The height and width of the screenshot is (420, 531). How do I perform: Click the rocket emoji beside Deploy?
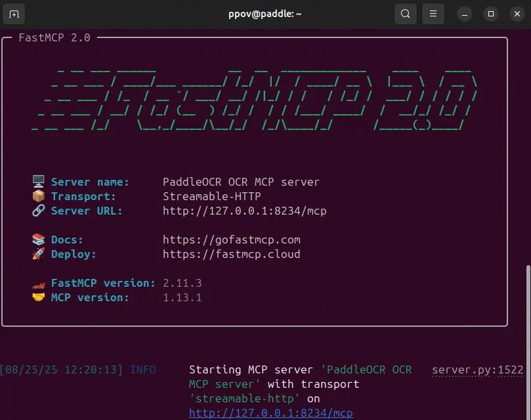pos(39,254)
